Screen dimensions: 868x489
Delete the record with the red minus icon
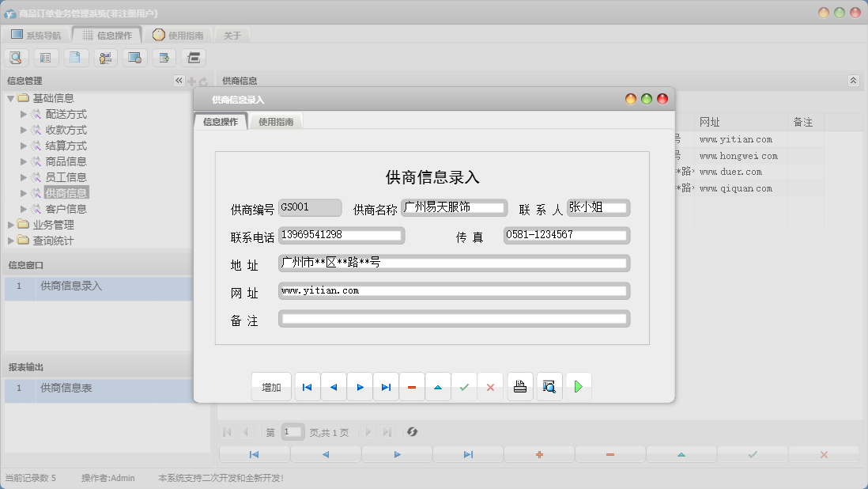[x=411, y=386]
